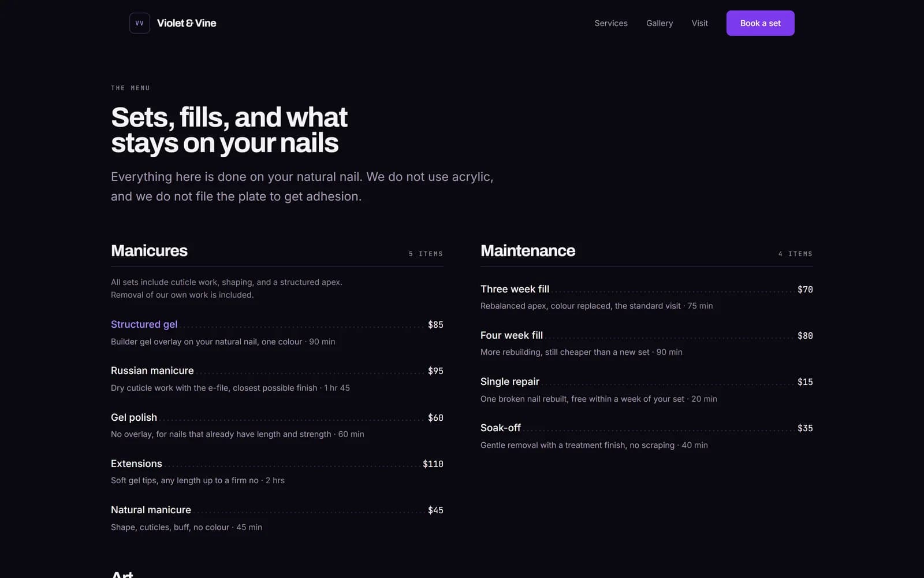Select the Four week fill item
The height and width of the screenshot is (578, 924).
[x=512, y=335]
